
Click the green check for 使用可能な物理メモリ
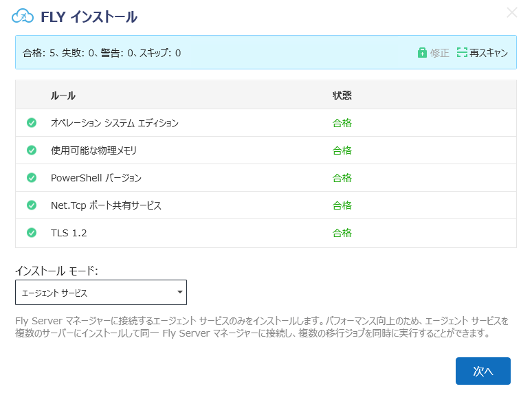tap(32, 150)
